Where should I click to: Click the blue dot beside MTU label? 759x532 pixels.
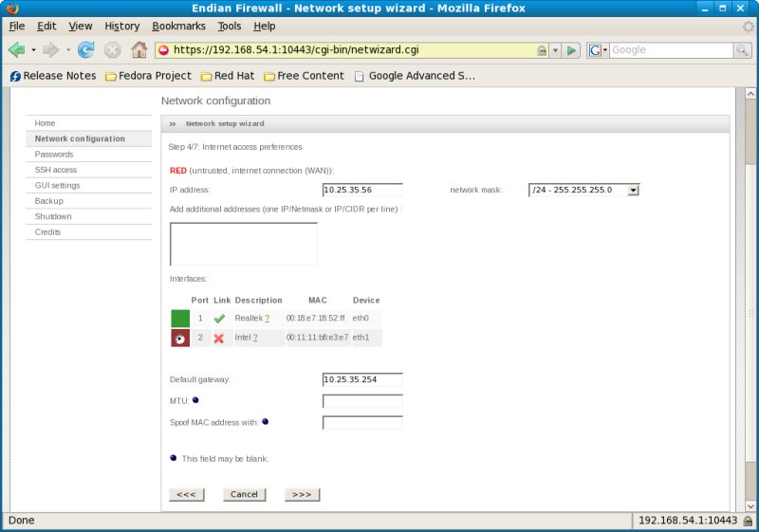pyautogui.click(x=195, y=400)
